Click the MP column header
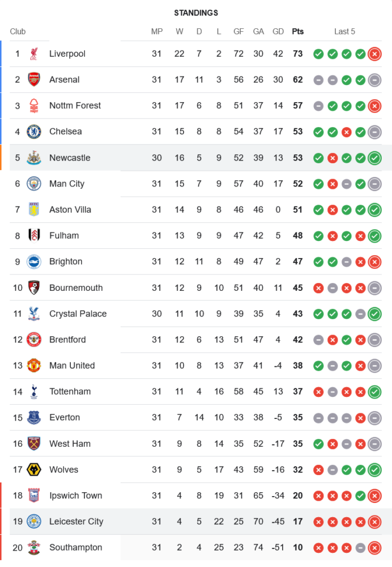 point(157,32)
